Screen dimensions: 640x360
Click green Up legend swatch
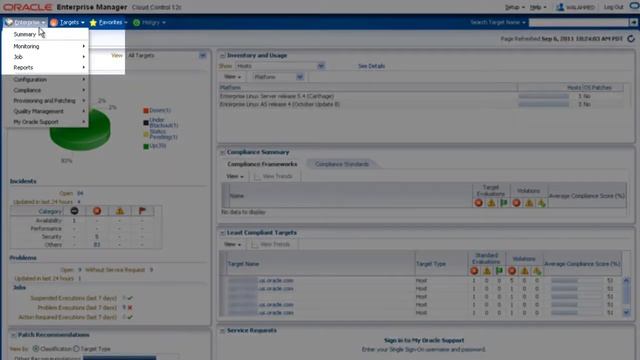(x=146, y=146)
